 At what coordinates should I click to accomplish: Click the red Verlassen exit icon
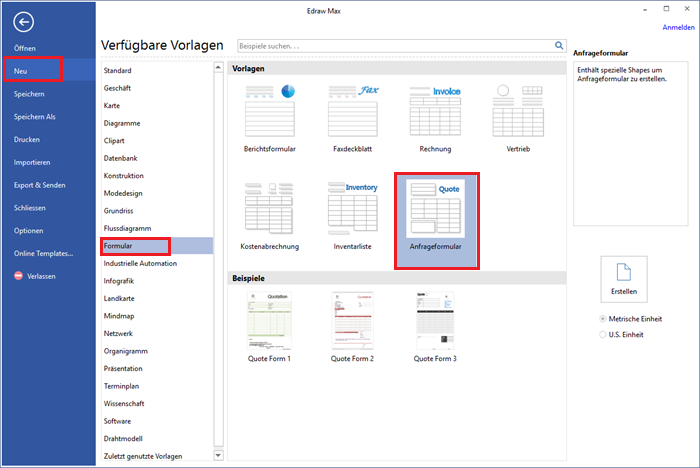point(18,276)
